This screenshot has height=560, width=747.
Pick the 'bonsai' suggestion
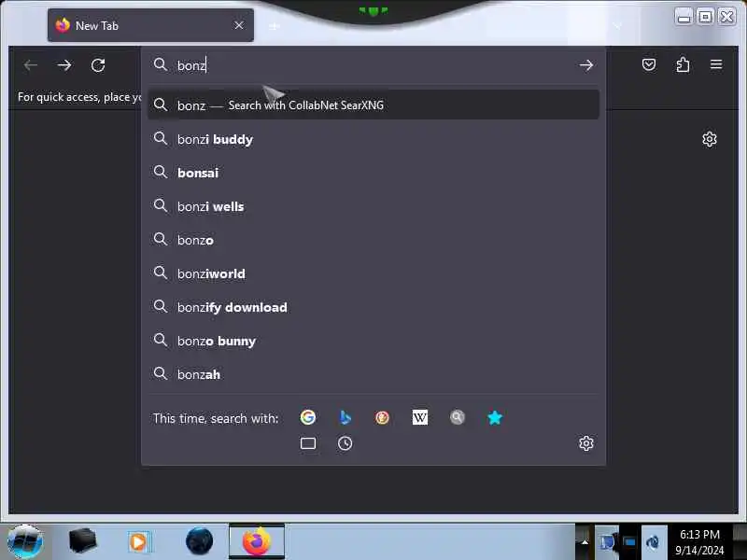[373, 173]
